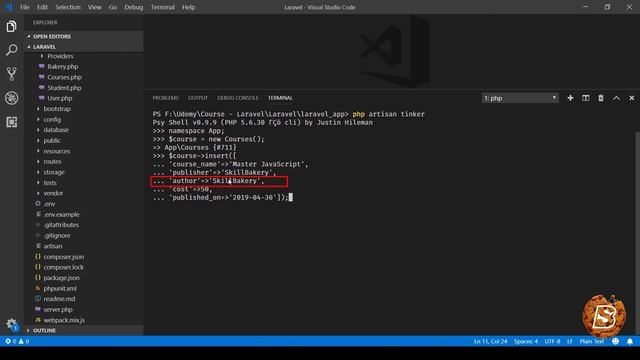Switch to the Output tab
The image size is (640, 360).
click(x=198, y=98)
